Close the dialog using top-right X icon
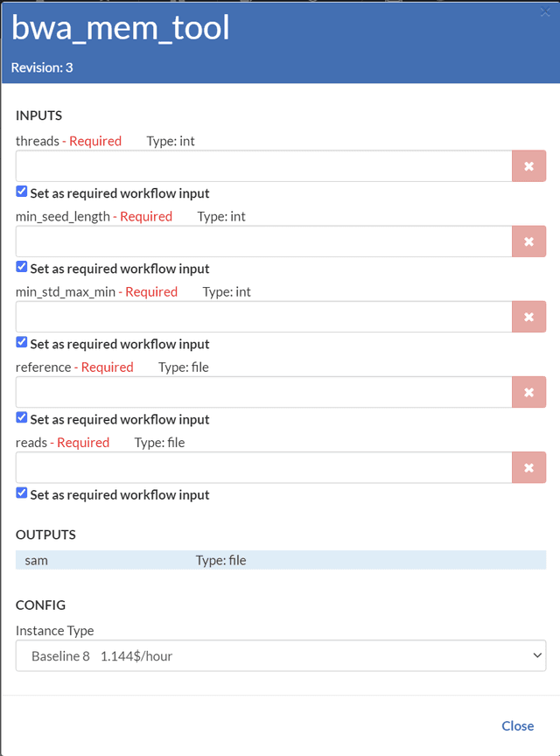Viewport: 560px width, 756px height. 545,11
